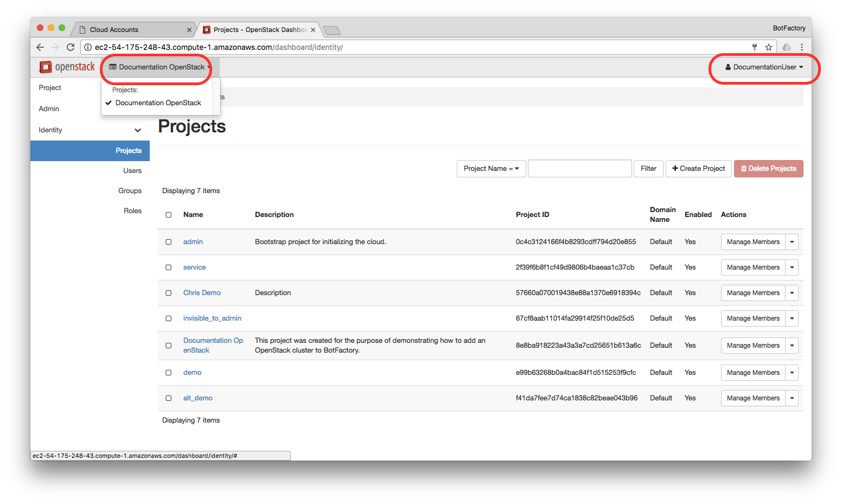Click the Delete Projects button
This screenshot has height=504, width=842.
coord(769,169)
